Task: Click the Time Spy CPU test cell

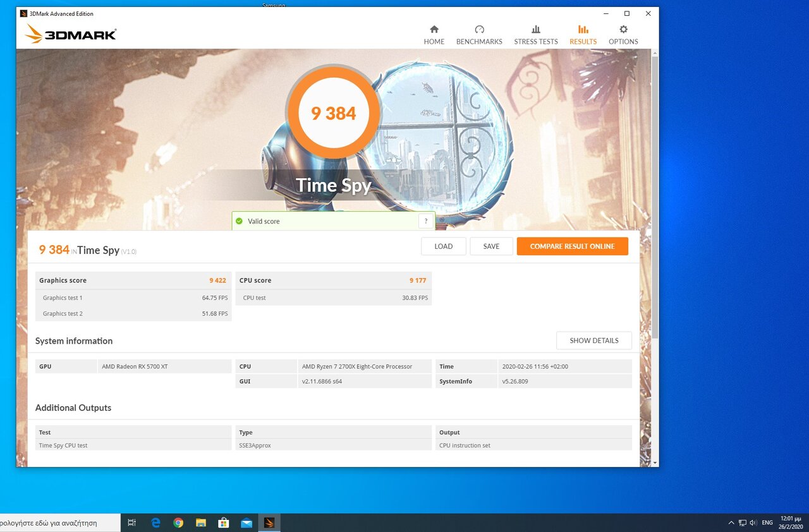Action: tap(133, 445)
